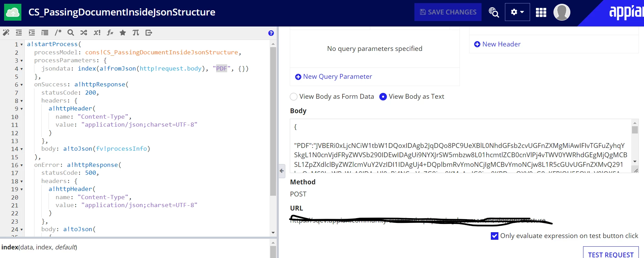Click the TEST REQUEST button

(x=611, y=254)
